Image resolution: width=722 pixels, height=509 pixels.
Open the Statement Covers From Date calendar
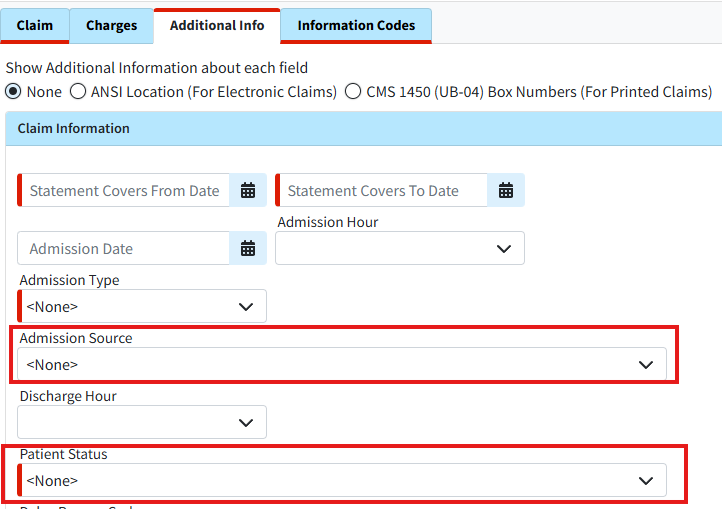248,191
